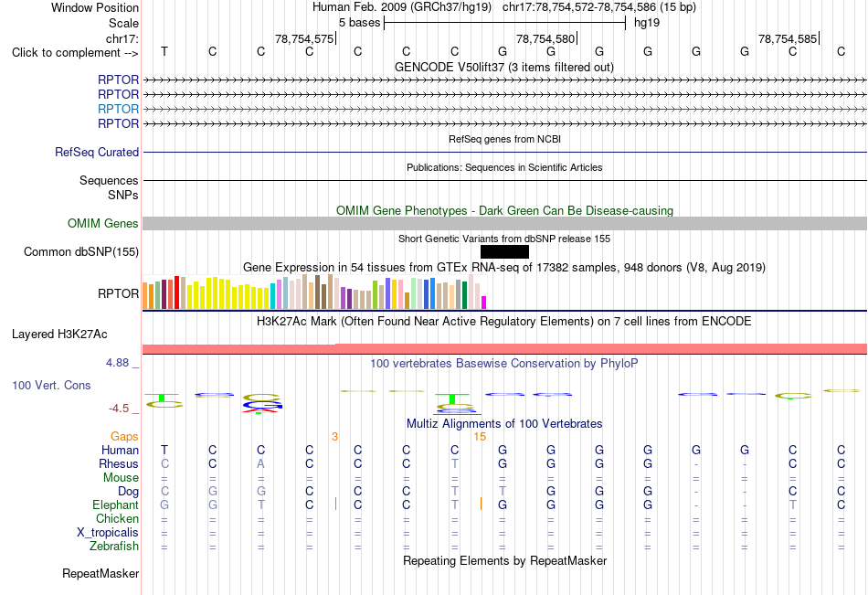This screenshot has width=868, height=595.
Task: Click the 'Click to complement -->' label
Action: 75,53
